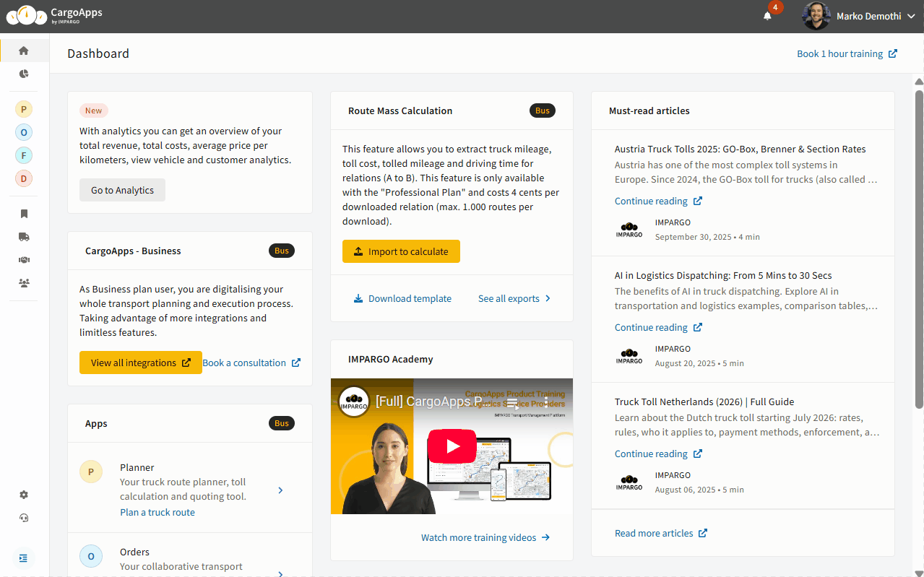Click the Planner P icon in Apps card

pos(91,472)
